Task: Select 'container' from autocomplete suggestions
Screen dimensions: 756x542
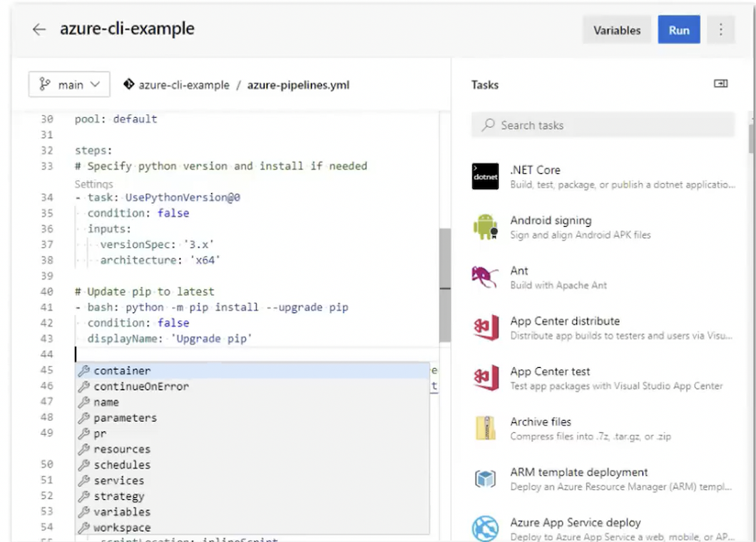Action: (122, 371)
